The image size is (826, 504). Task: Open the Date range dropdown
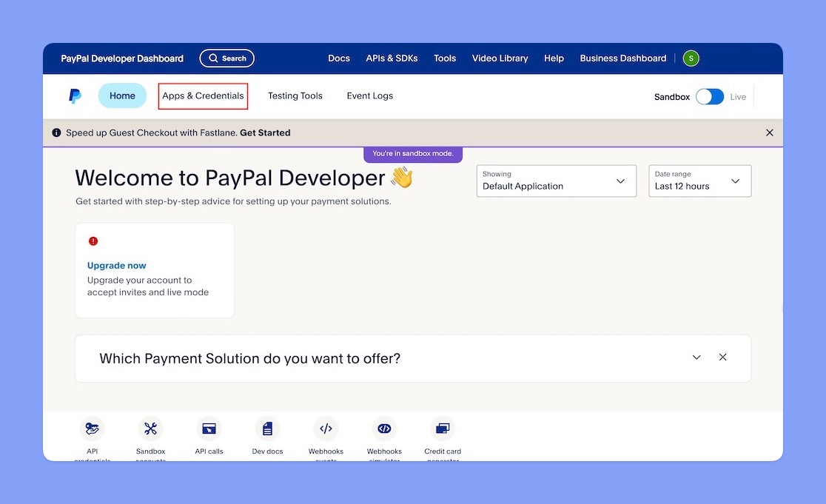coord(699,181)
